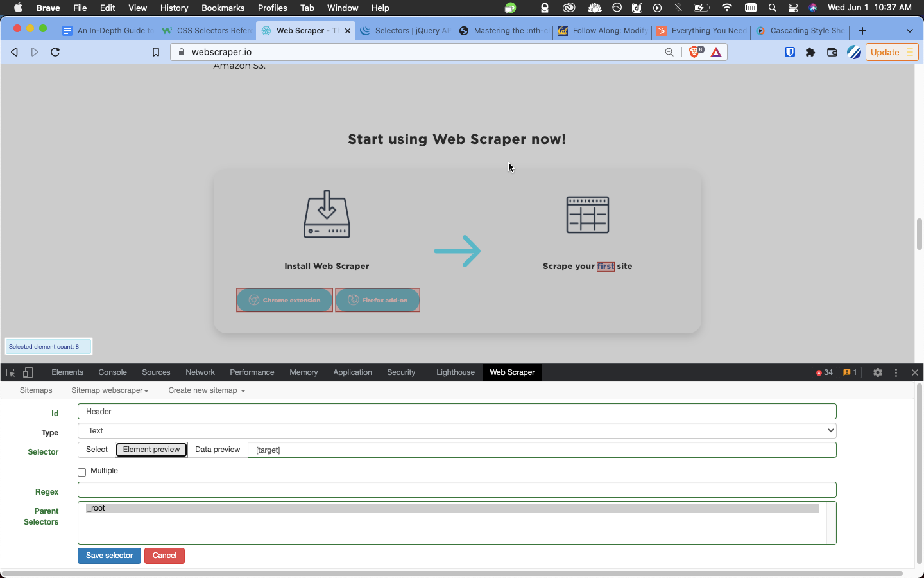This screenshot has width=924, height=578.
Task: Expand the Create new sitemap dropdown
Action: 207,390
